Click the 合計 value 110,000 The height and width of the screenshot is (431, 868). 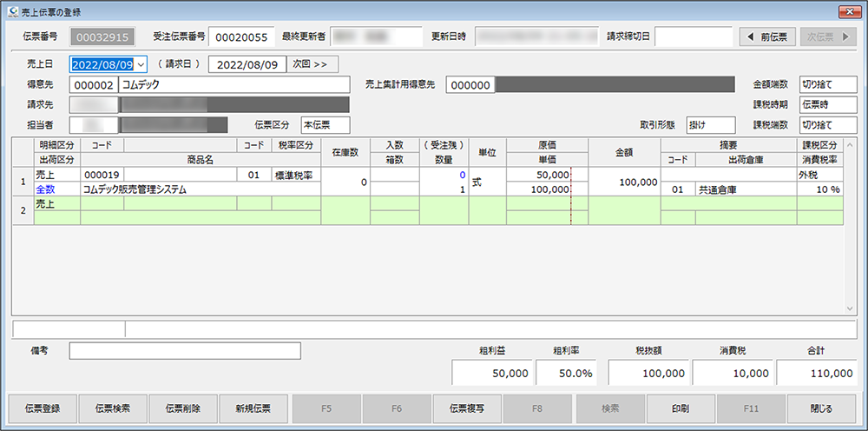click(817, 374)
